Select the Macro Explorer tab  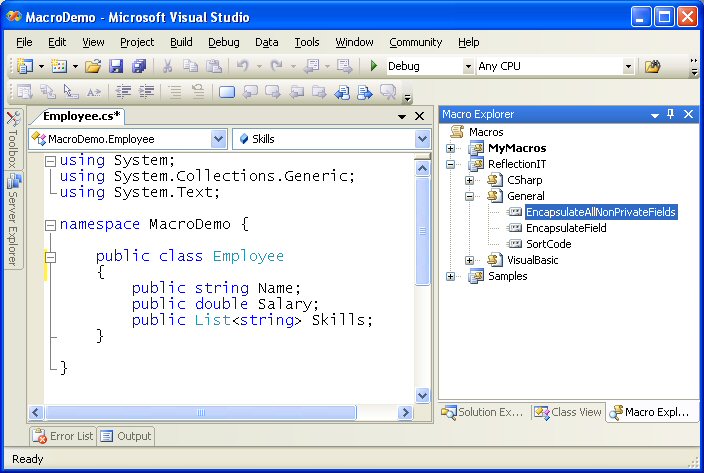[x=651, y=412]
